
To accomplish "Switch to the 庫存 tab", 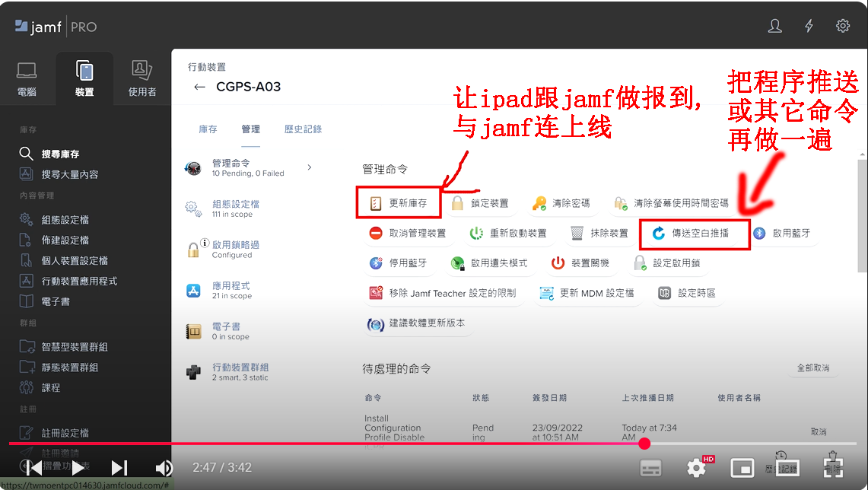I will [208, 129].
